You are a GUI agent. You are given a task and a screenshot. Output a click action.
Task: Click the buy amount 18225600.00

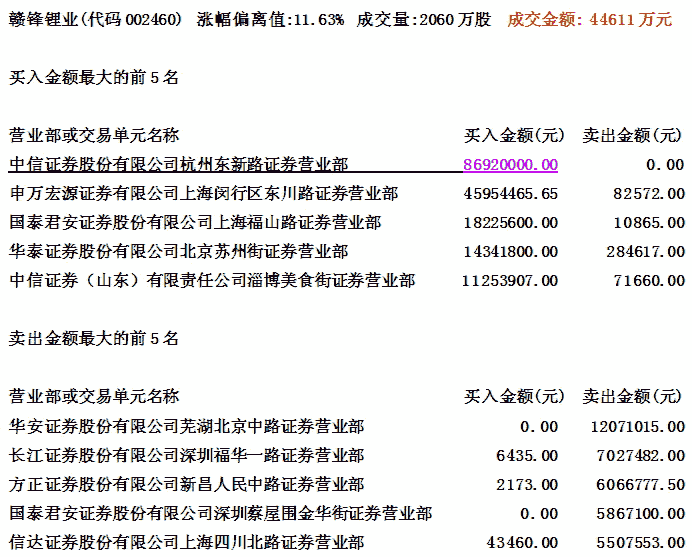click(x=511, y=223)
